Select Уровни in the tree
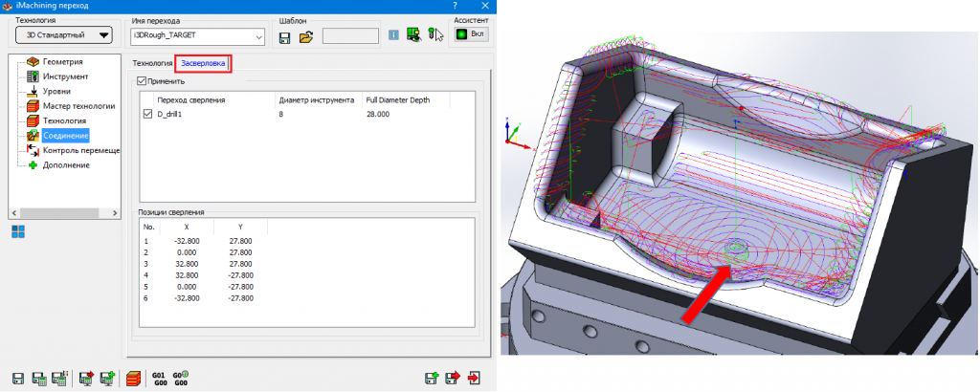The width and height of the screenshot is (980, 392). [x=56, y=91]
